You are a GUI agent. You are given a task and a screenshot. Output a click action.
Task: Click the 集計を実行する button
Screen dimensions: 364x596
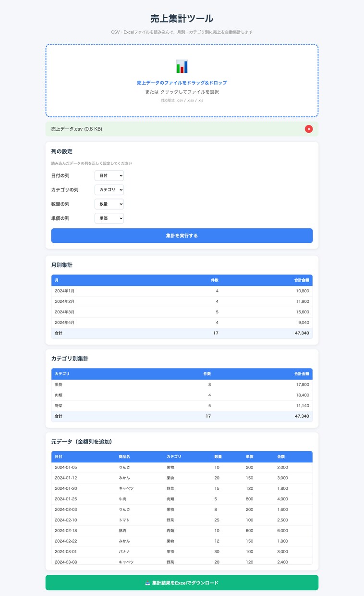182,236
